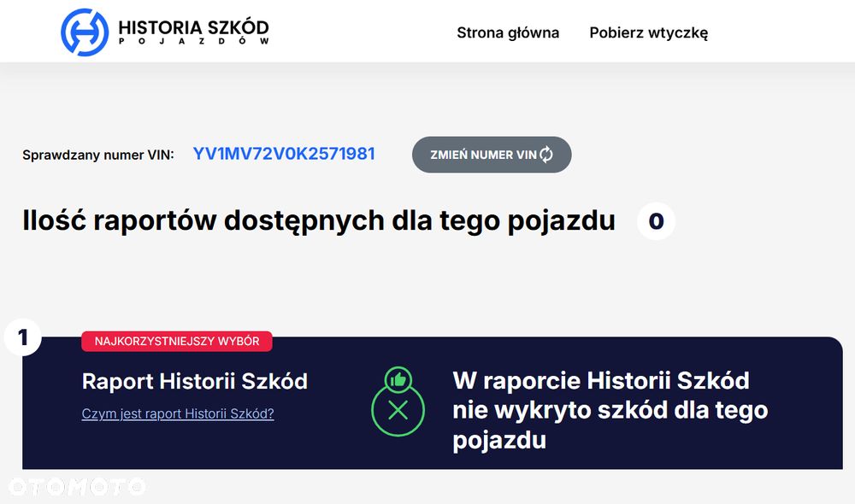Click the green thumbs-up icon
855x504 pixels.
point(398,378)
